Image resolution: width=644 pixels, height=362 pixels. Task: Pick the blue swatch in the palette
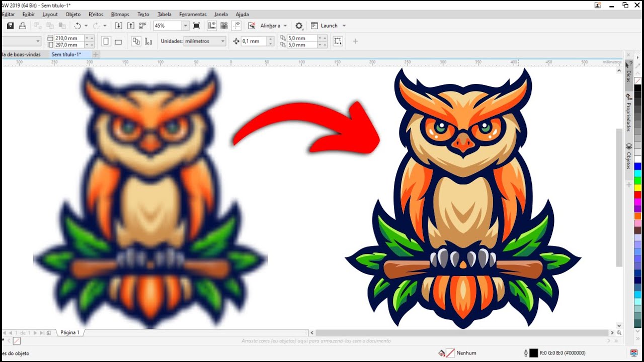[x=637, y=166]
